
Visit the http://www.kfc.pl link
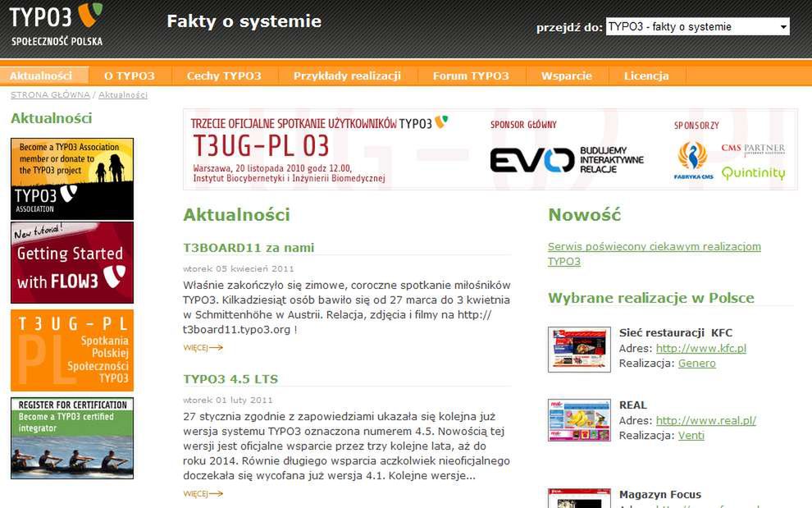700,348
